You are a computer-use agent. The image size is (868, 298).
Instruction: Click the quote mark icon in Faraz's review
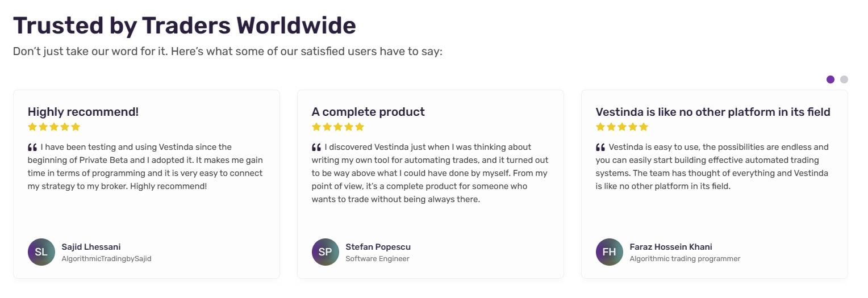click(x=600, y=148)
